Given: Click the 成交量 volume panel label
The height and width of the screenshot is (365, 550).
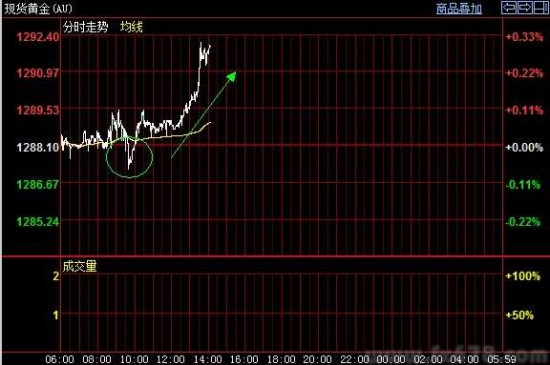Looking at the screenshot, I should 80,266.
